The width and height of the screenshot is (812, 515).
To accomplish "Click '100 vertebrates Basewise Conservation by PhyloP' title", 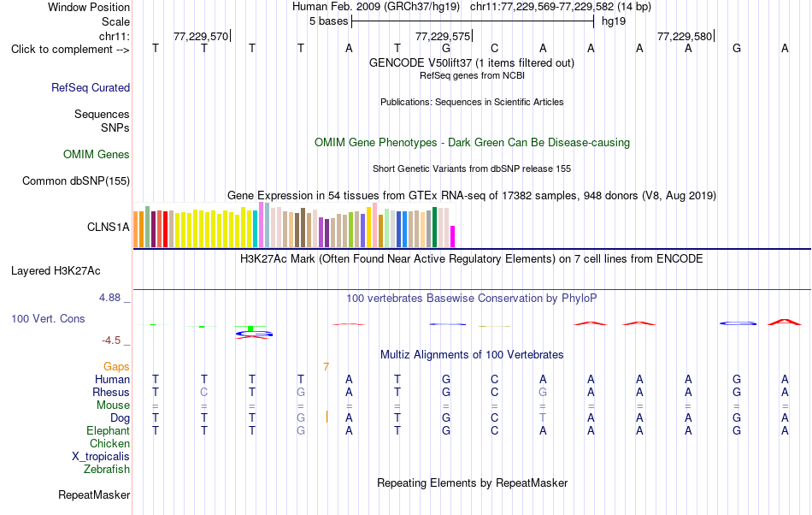I will pyautogui.click(x=472, y=298).
